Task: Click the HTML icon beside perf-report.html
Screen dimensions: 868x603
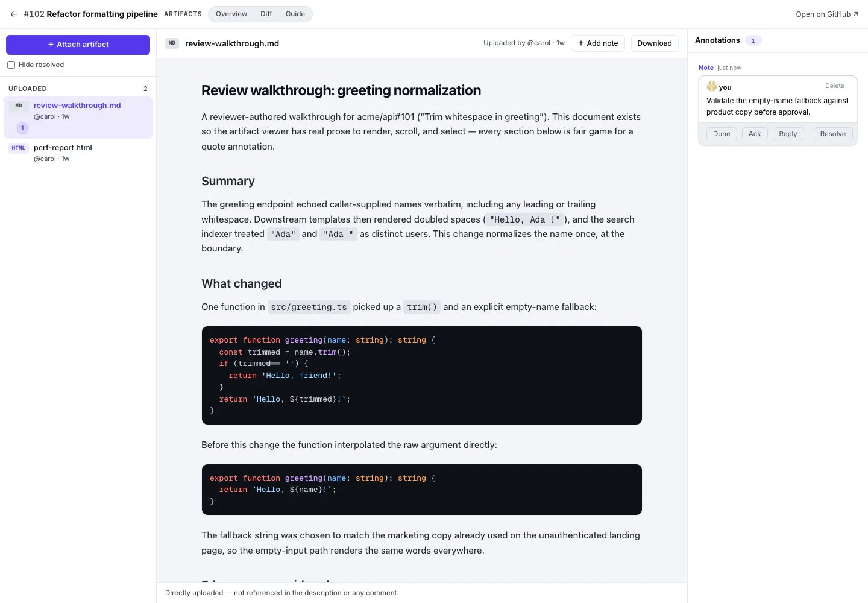Action: click(19, 148)
